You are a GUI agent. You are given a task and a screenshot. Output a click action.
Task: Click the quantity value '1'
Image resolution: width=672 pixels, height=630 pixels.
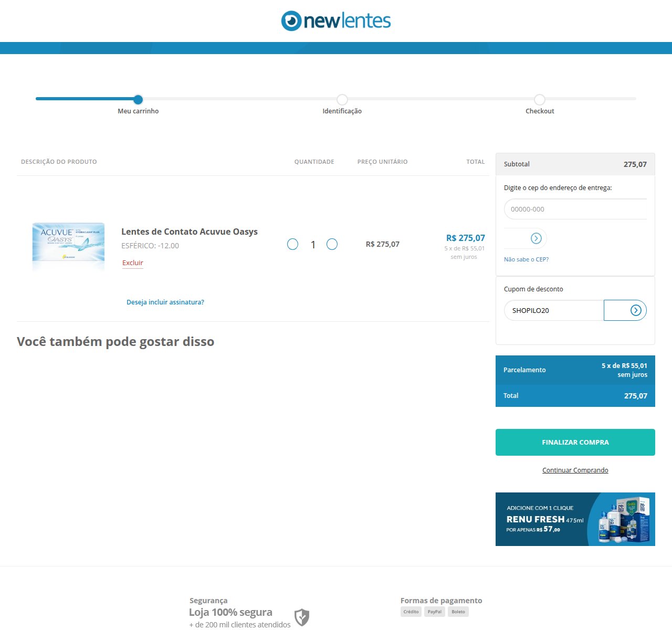[313, 245]
